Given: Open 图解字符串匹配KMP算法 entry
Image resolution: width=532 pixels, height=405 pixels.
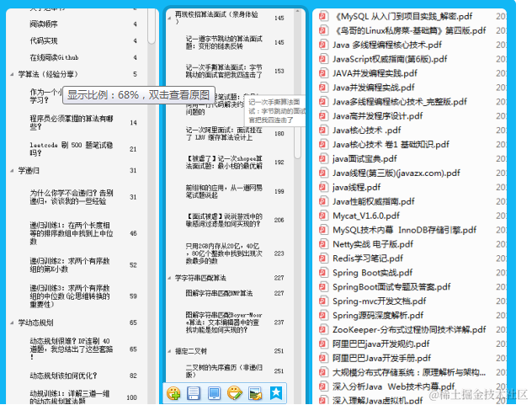Looking at the screenshot, I should point(219,293).
